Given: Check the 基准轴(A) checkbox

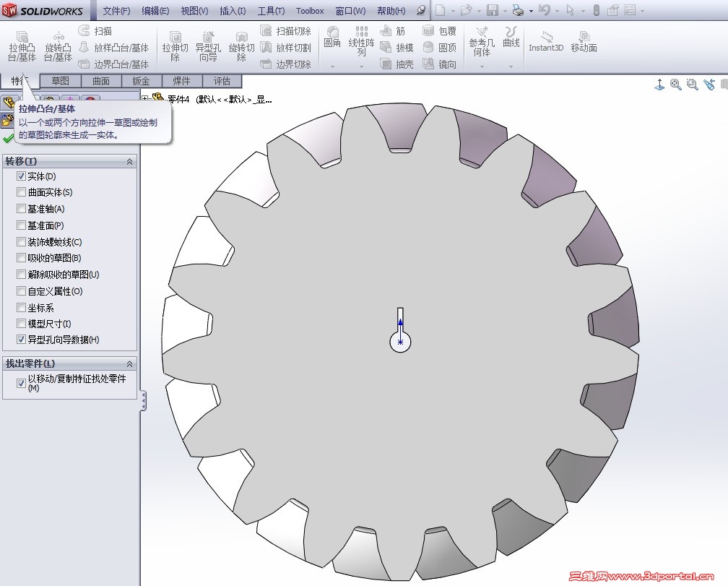Looking at the screenshot, I should [21, 209].
